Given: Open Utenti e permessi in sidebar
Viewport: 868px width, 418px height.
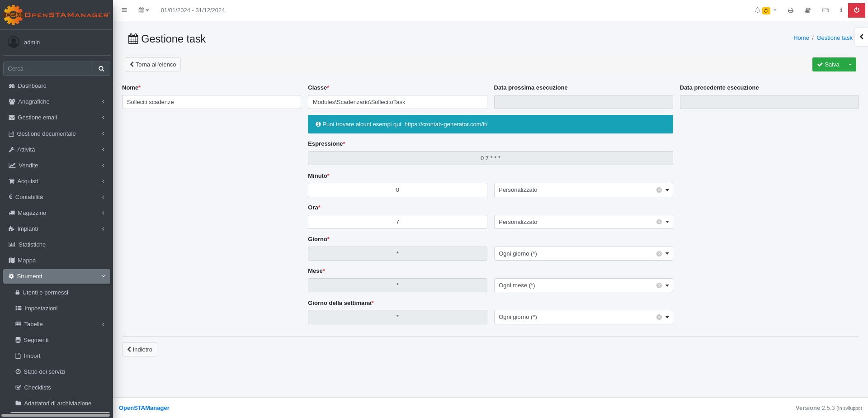Looking at the screenshot, I should tap(45, 293).
